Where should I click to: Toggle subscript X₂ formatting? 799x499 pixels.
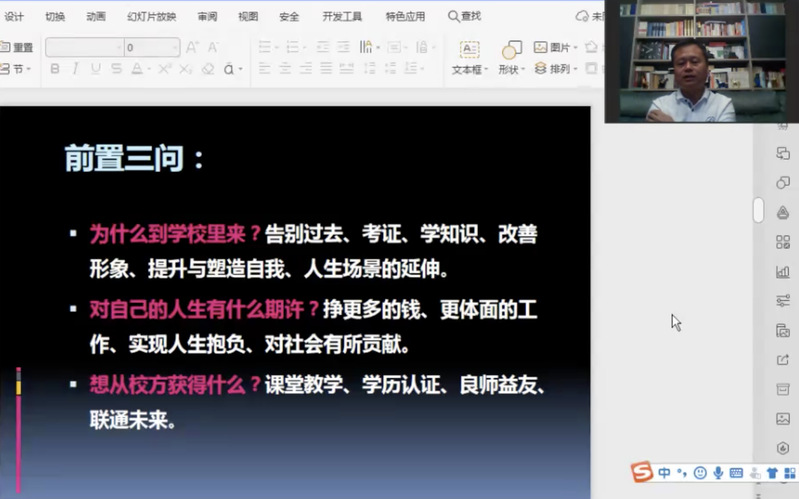(185, 69)
